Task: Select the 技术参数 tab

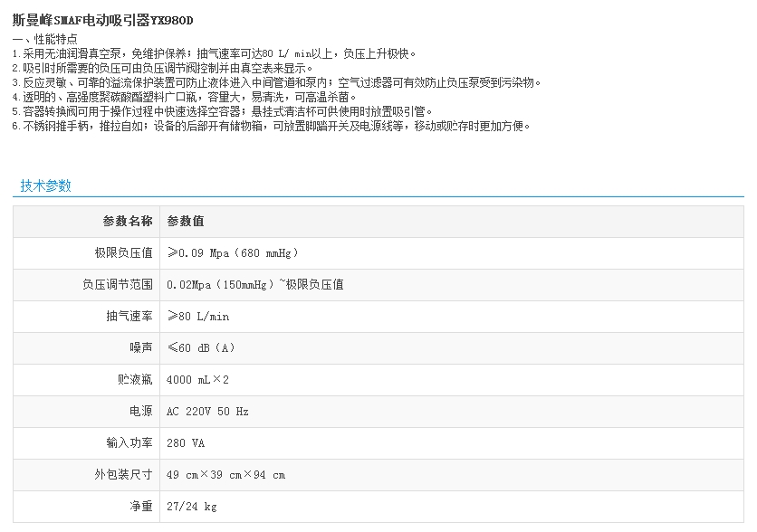Action: tap(45, 185)
